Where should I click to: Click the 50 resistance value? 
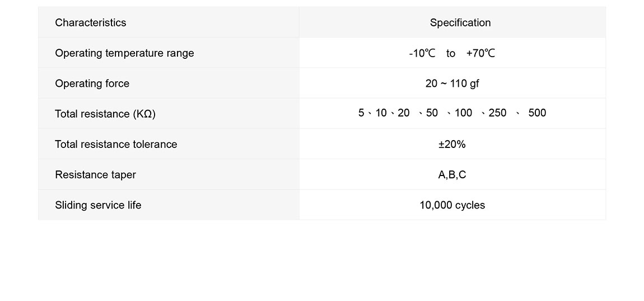432,113
